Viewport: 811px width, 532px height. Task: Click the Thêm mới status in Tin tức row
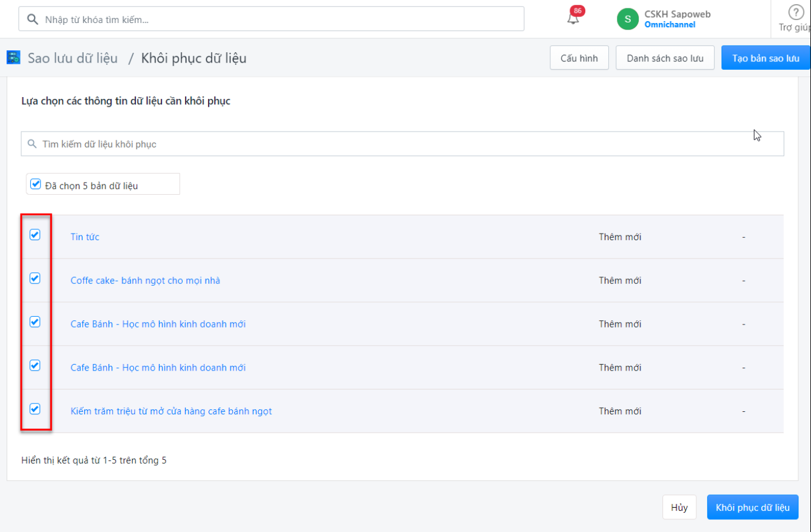click(620, 237)
